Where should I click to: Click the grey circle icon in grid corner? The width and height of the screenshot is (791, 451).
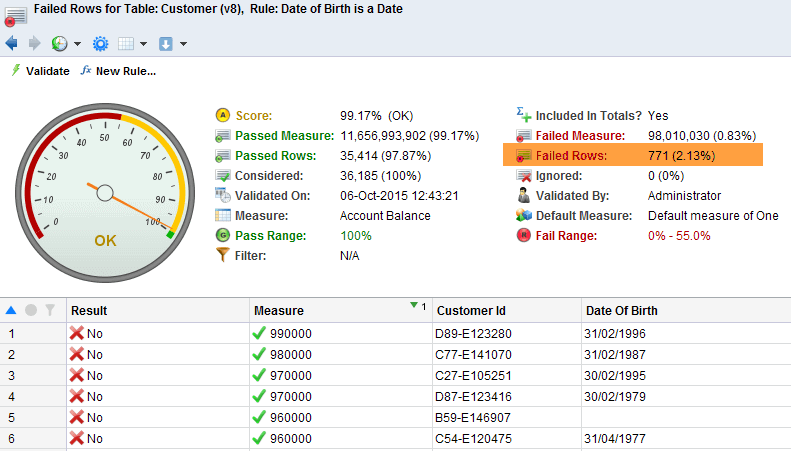click(x=31, y=310)
